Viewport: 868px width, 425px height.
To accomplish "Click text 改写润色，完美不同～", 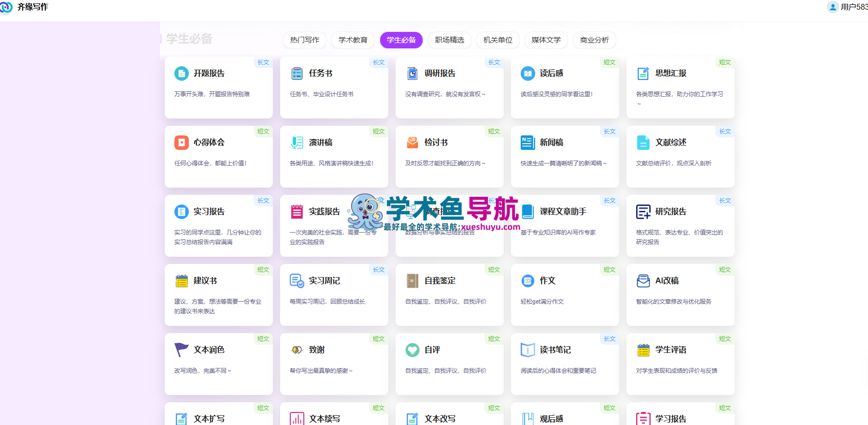I will [x=203, y=371].
